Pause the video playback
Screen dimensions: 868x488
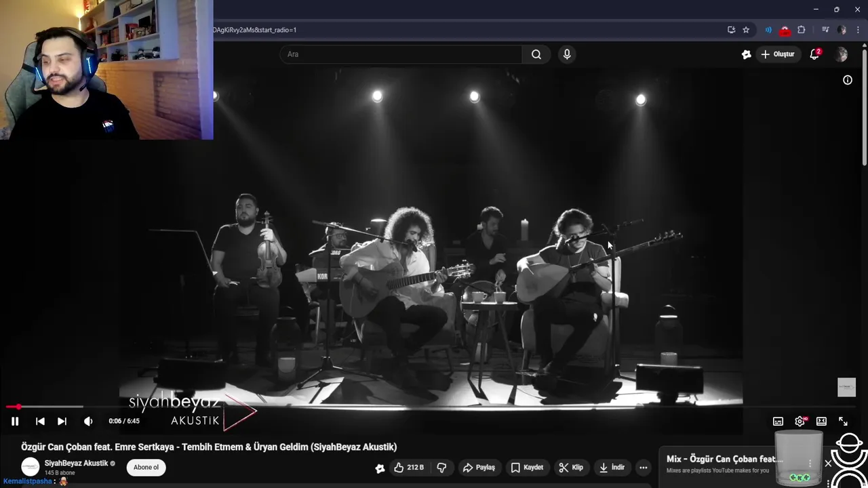15,421
